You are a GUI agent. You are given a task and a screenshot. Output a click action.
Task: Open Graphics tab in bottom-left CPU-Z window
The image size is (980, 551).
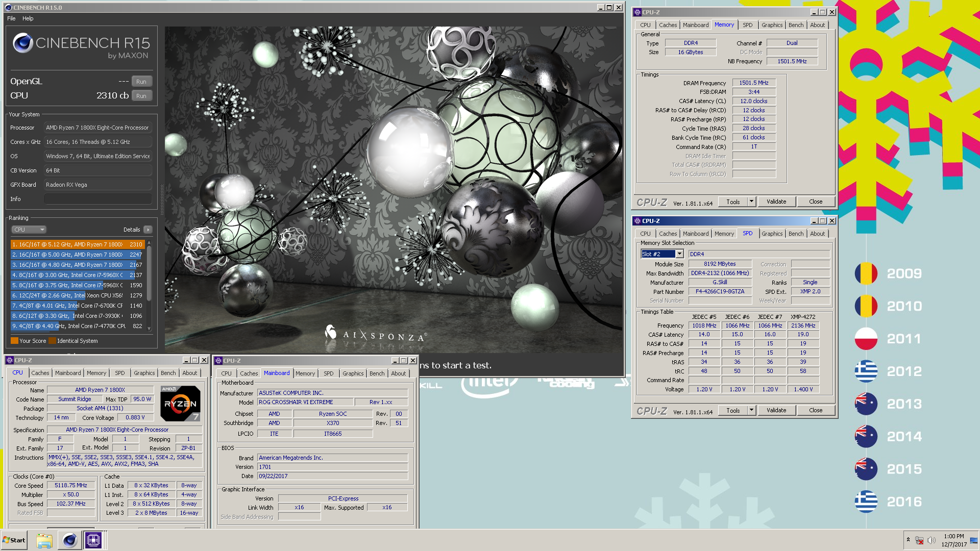pyautogui.click(x=144, y=373)
